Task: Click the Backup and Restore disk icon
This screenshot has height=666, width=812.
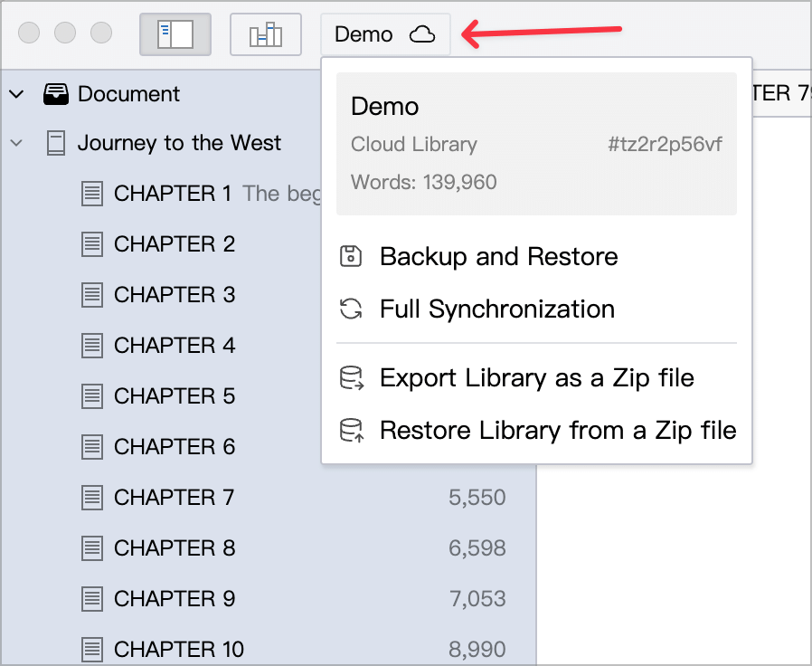Action: (351, 257)
